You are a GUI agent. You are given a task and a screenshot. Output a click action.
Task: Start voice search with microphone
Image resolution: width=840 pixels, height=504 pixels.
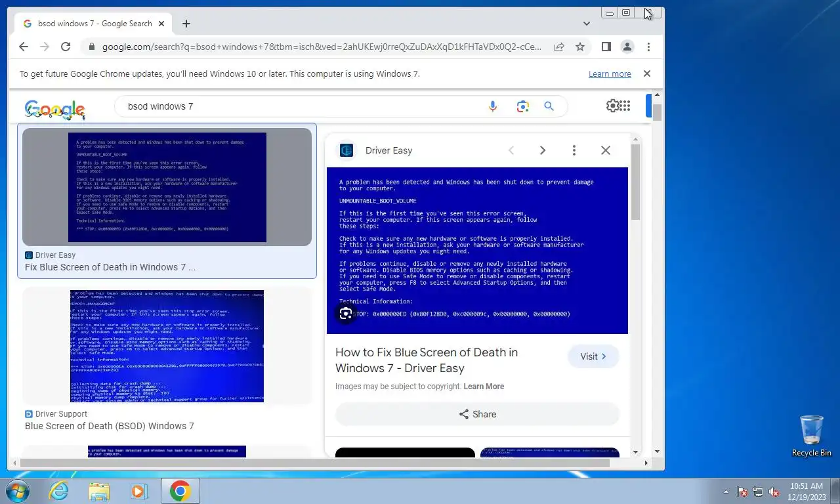coord(493,106)
